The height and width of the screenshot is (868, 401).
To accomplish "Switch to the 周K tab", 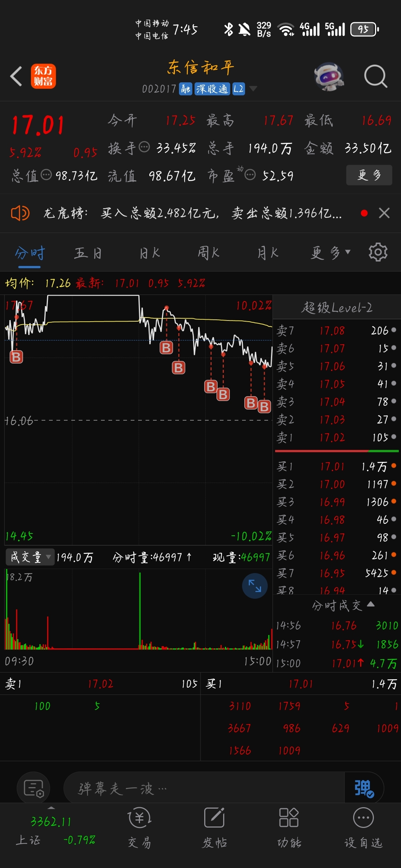I will [x=209, y=253].
